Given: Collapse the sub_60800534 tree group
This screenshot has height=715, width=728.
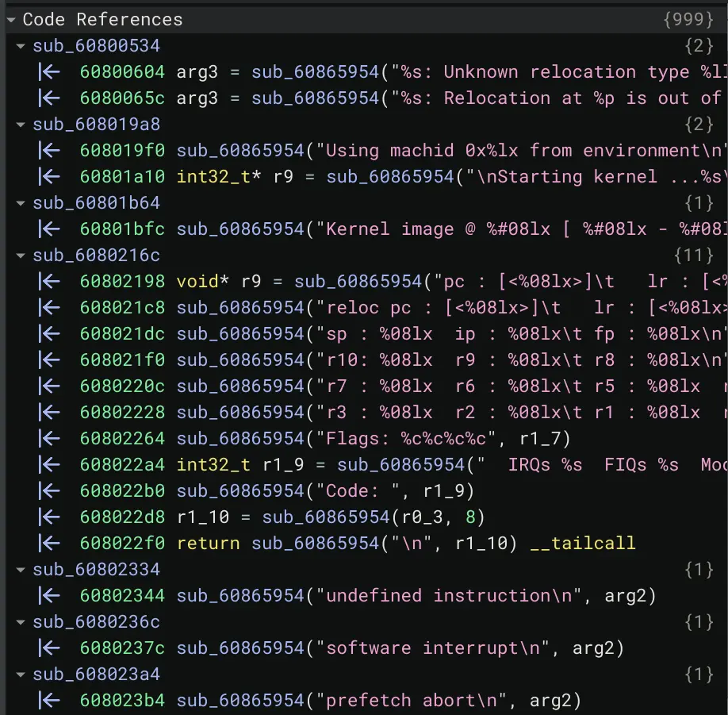Looking at the screenshot, I should click(x=21, y=46).
